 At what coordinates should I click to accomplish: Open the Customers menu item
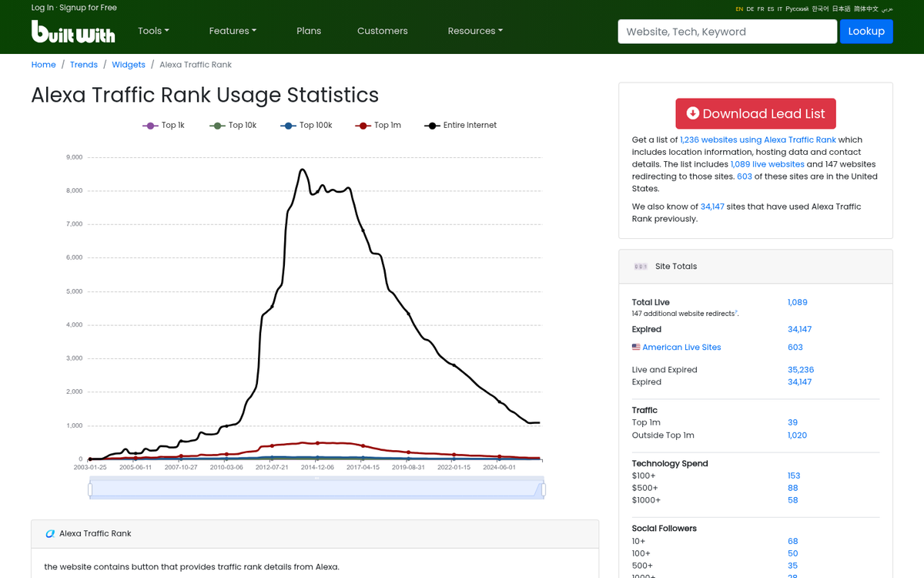(382, 31)
